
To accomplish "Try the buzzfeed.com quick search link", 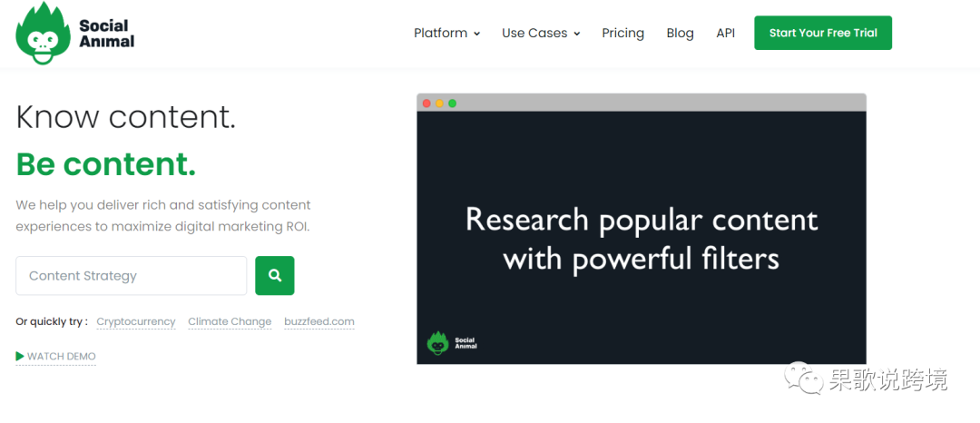I will pos(319,321).
